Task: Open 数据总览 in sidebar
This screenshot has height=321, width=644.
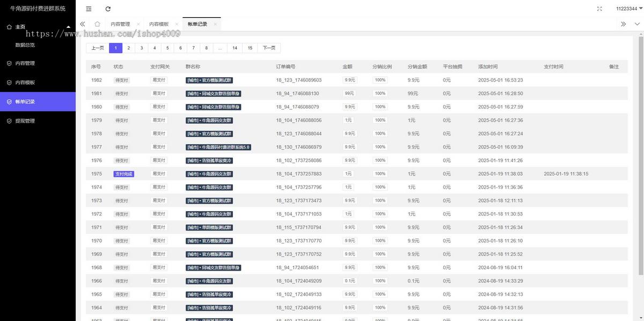Action: click(25, 45)
